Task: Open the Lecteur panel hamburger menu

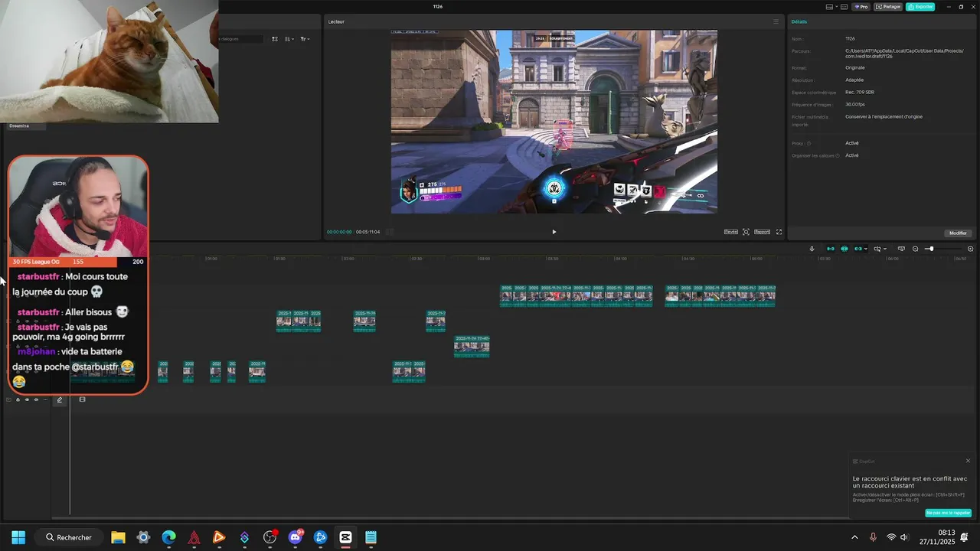Action: [x=776, y=21]
